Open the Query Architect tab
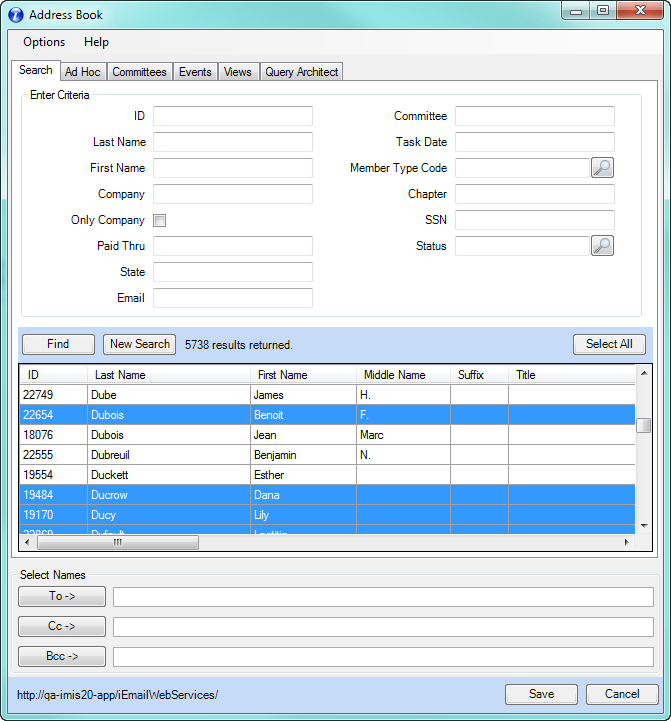Viewport: 671px width, 721px height. pyautogui.click(x=302, y=72)
